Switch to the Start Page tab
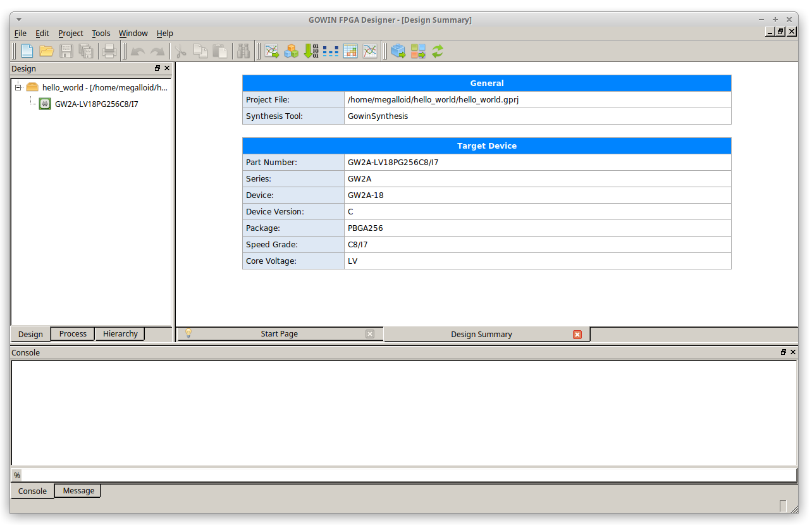 pyautogui.click(x=280, y=334)
